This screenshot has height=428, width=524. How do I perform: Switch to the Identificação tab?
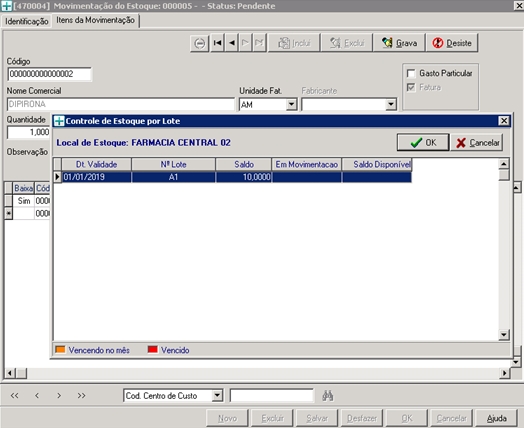pyautogui.click(x=27, y=21)
